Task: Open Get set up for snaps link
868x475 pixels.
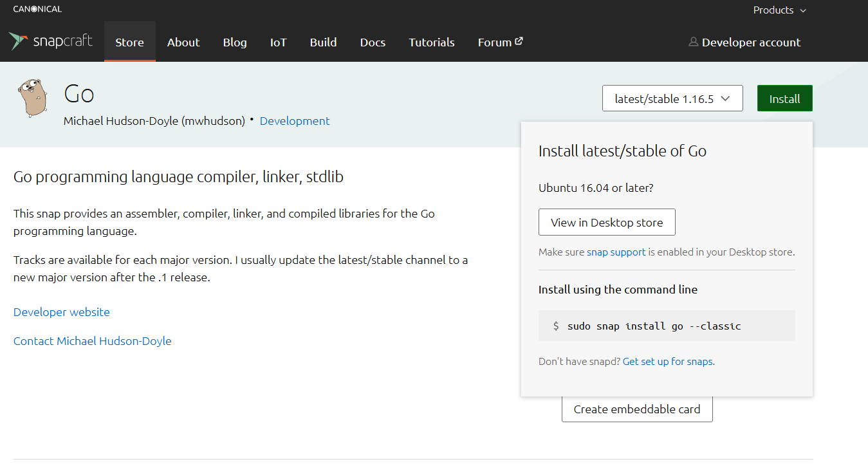Action: point(669,362)
